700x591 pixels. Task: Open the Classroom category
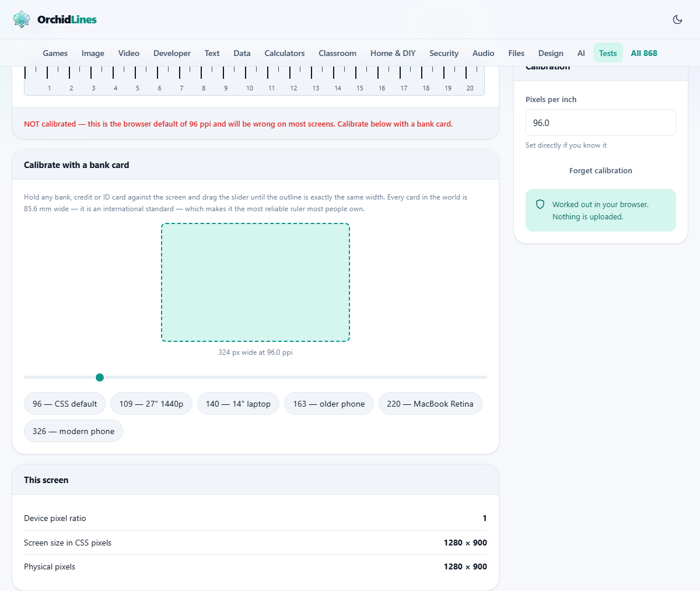tap(338, 53)
